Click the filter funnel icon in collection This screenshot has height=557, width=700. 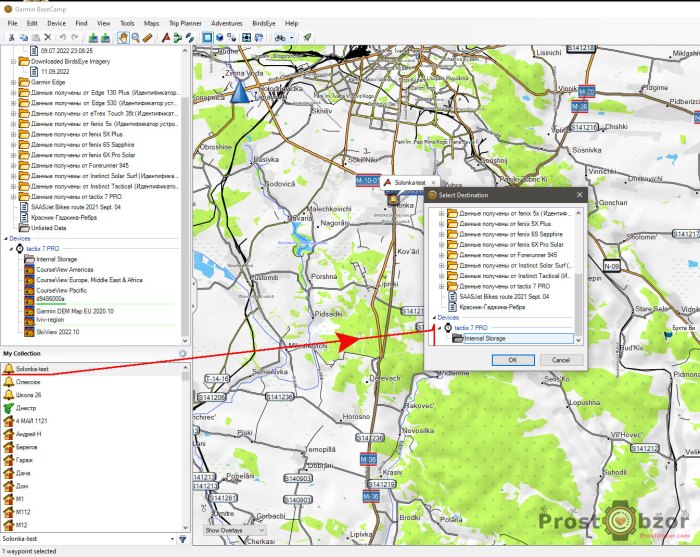coord(183,540)
